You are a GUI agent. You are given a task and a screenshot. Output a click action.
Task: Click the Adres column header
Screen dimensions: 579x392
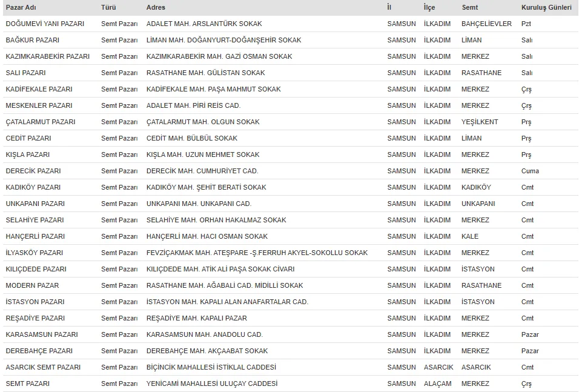click(x=156, y=7)
